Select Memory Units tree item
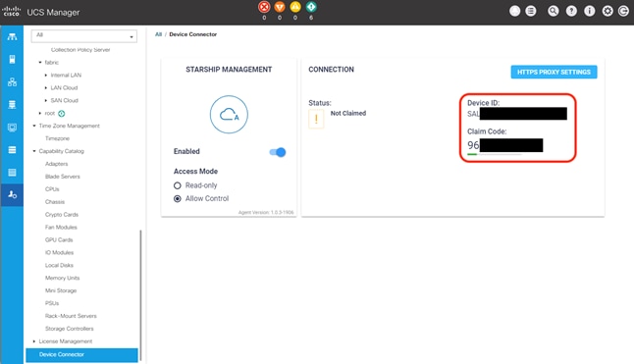 click(62, 278)
